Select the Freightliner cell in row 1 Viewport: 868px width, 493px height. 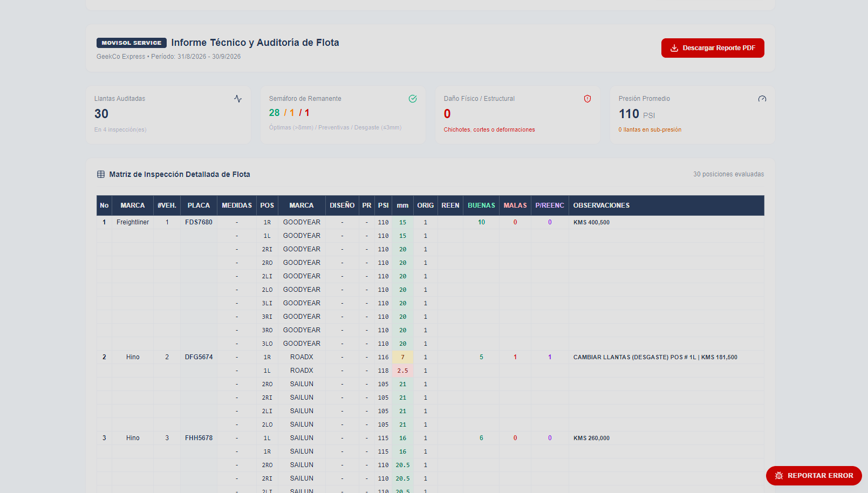click(x=133, y=222)
